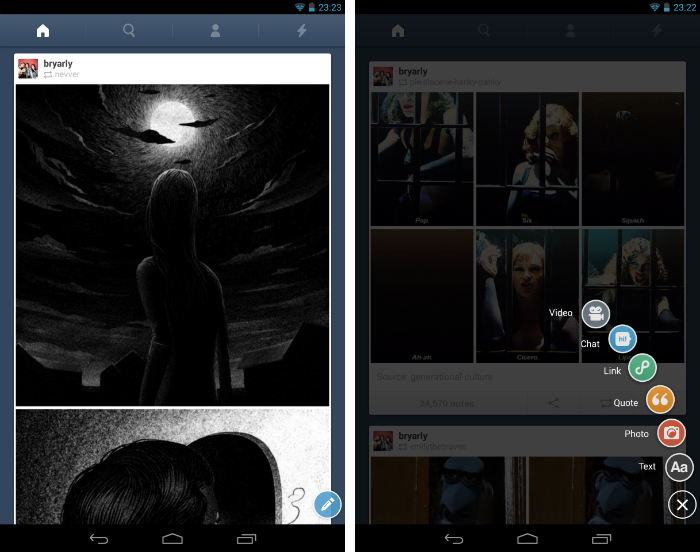Tap the dimmed Home tab in right screen

tap(398, 30)
